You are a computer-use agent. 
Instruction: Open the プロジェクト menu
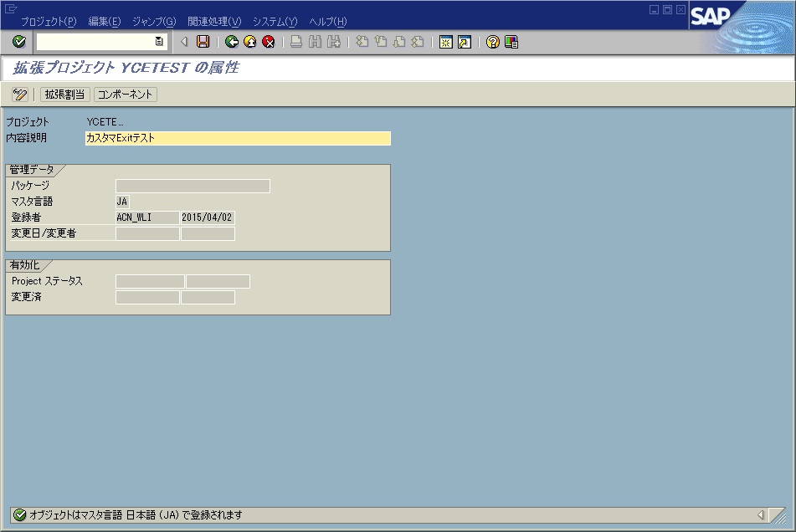click(50, 21)
